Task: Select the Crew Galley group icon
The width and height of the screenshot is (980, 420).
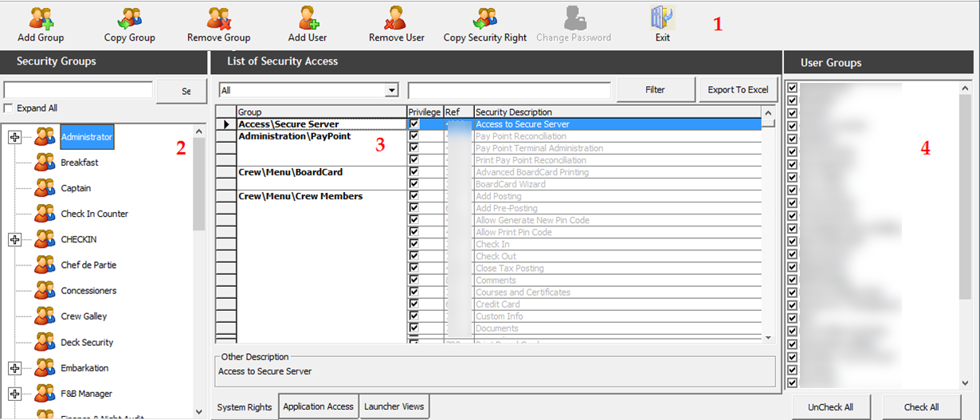Action: [45, 316]
